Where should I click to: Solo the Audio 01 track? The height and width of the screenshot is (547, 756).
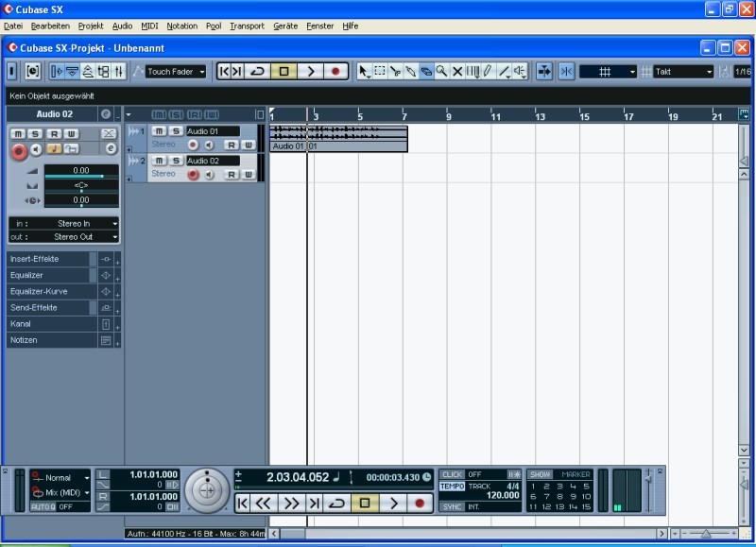(x=176, y=131)
